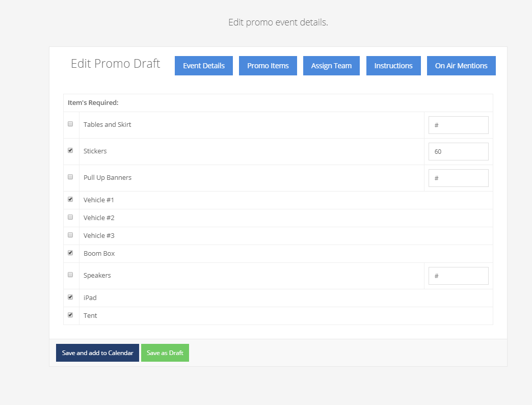Switch to On Air Mentions tab
The image size is (532, 405).
(461, 66)
